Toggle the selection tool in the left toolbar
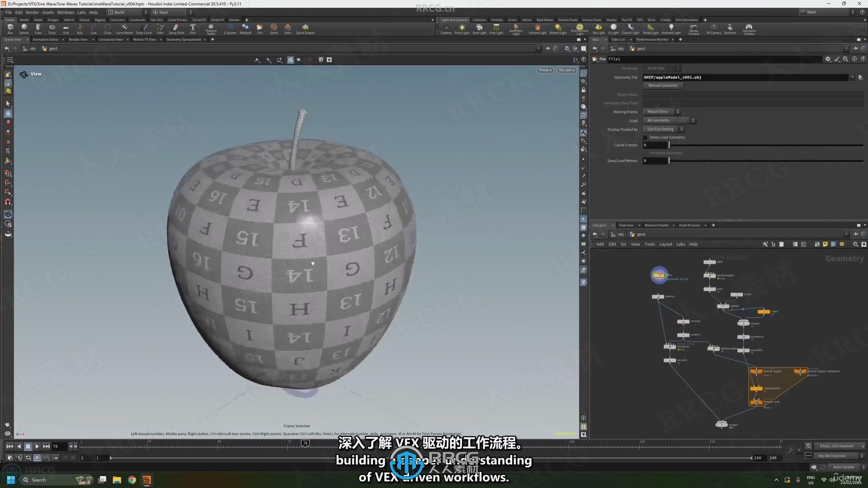This screenshot has height=488, width=868. click(8, 103)
